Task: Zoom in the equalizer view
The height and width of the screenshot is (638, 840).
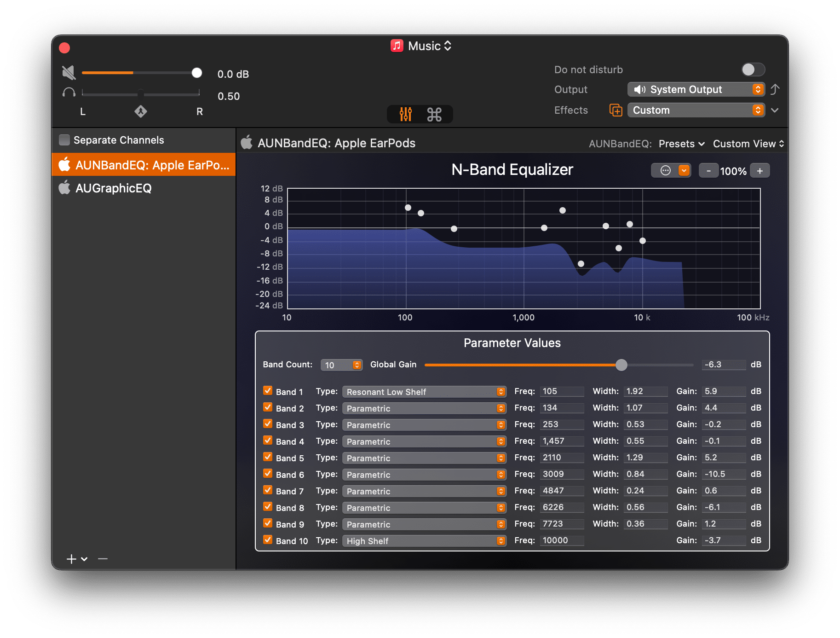Action: click(x=760, y=171)
